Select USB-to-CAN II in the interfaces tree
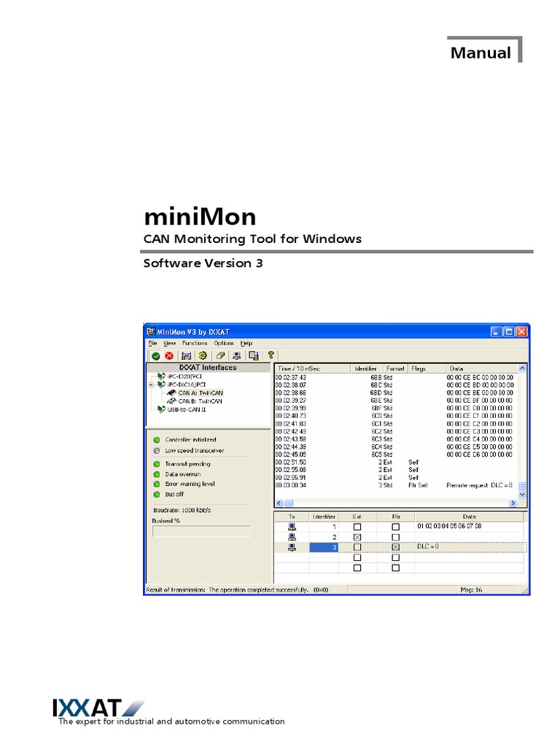This screenshot has width=560, height=747. click(187, 409)
